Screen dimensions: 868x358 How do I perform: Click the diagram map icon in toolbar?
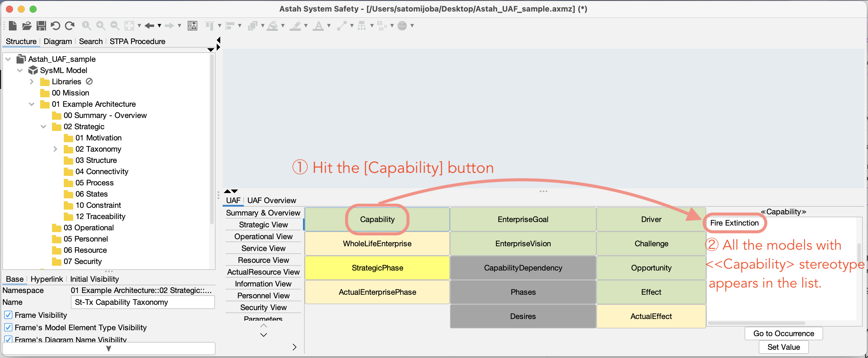click(x=192, y=26)
